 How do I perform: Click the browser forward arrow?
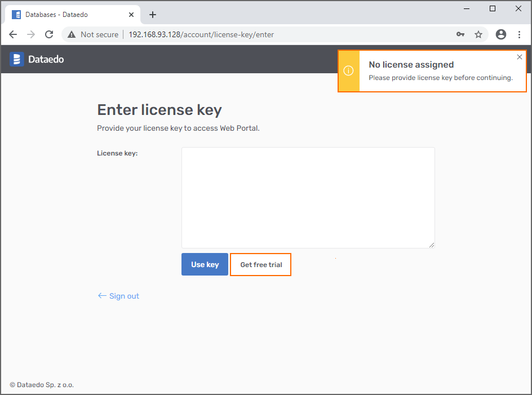[31, 34]
